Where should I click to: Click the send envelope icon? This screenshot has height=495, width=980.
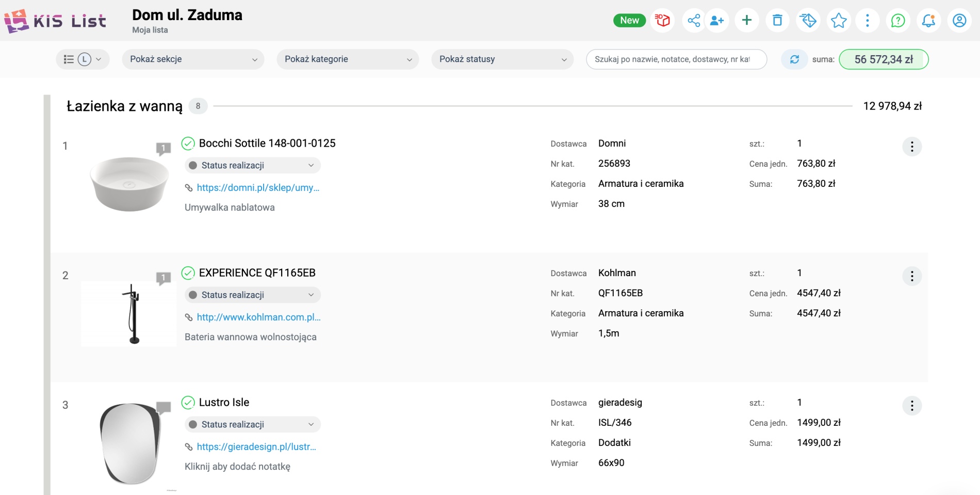808,21
